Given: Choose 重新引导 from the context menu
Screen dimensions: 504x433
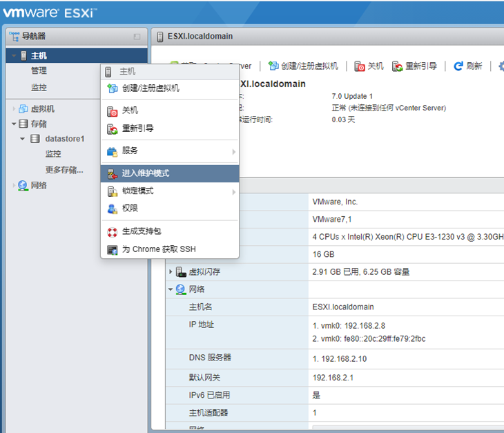Looking at the screenshot, I should (170, 129).
